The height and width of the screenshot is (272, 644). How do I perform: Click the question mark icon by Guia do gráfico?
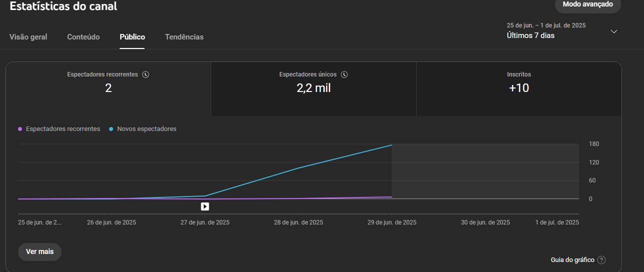(601, 260)
